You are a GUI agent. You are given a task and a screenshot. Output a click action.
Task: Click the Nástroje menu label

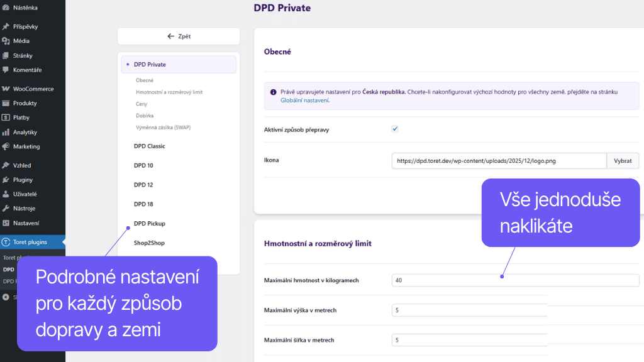[25, 209]
